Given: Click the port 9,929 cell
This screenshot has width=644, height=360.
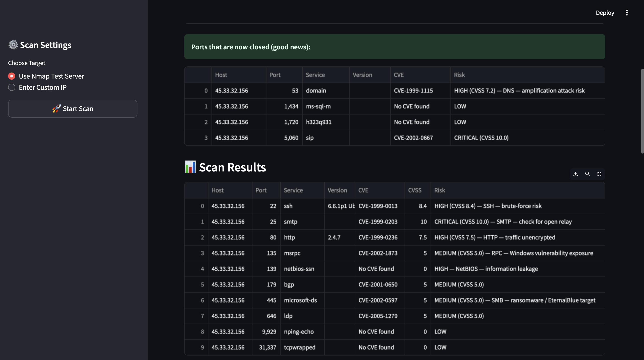Looking at the screenshot, I should pos(266,332).
